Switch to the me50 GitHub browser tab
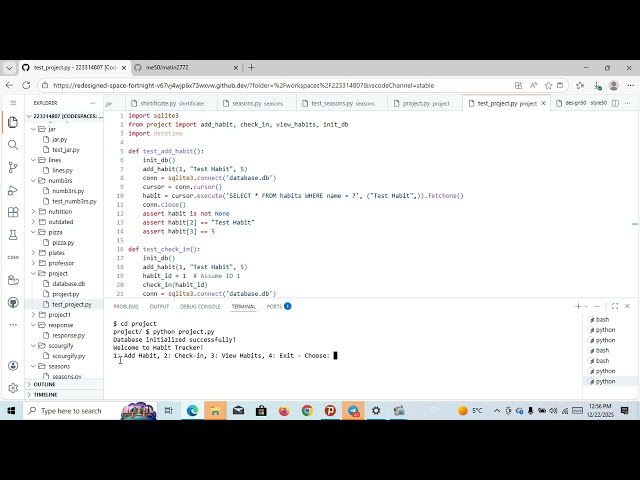 [x=186, y=68]
